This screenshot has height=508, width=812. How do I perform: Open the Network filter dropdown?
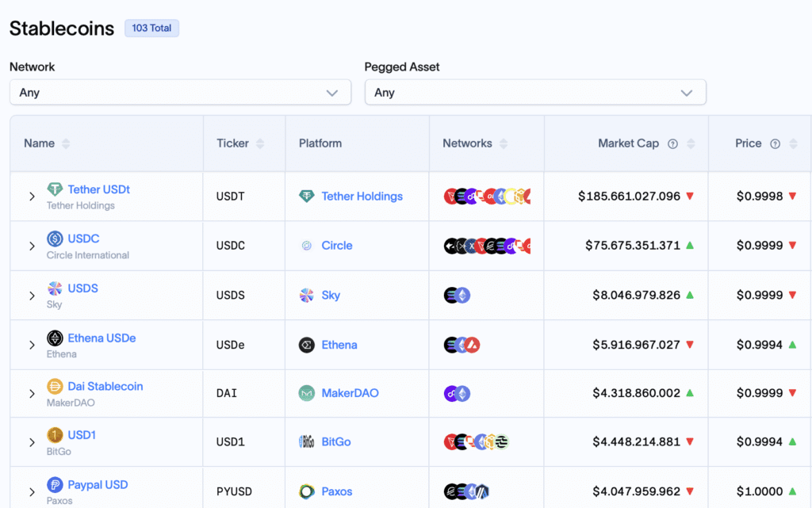(180, 93)
